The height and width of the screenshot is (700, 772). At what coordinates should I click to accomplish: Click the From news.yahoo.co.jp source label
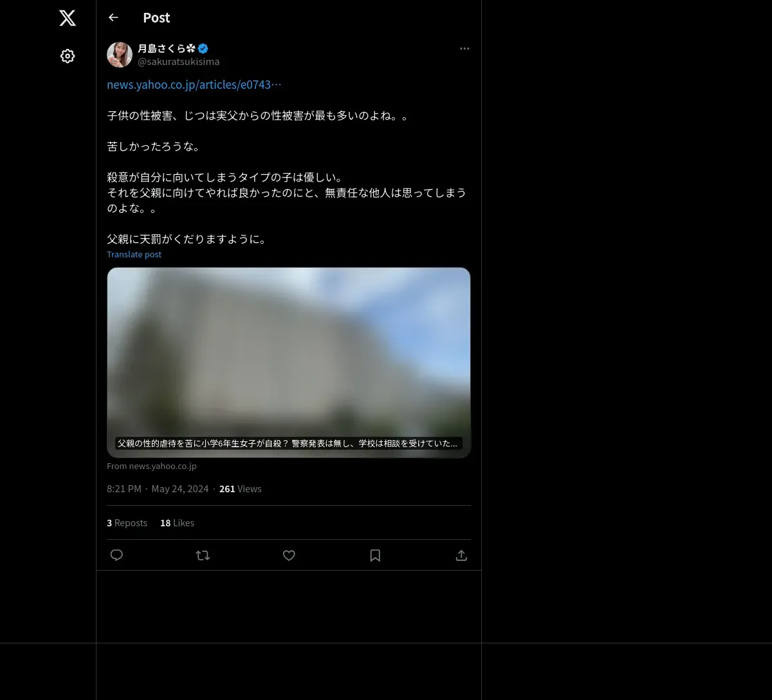click(152, 466)
